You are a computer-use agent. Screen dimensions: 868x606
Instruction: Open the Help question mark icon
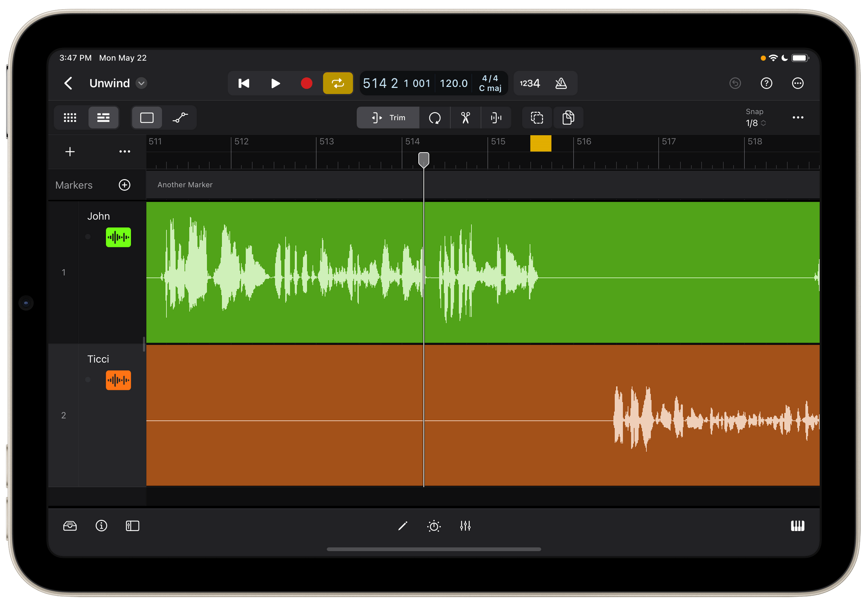point(766,83)
